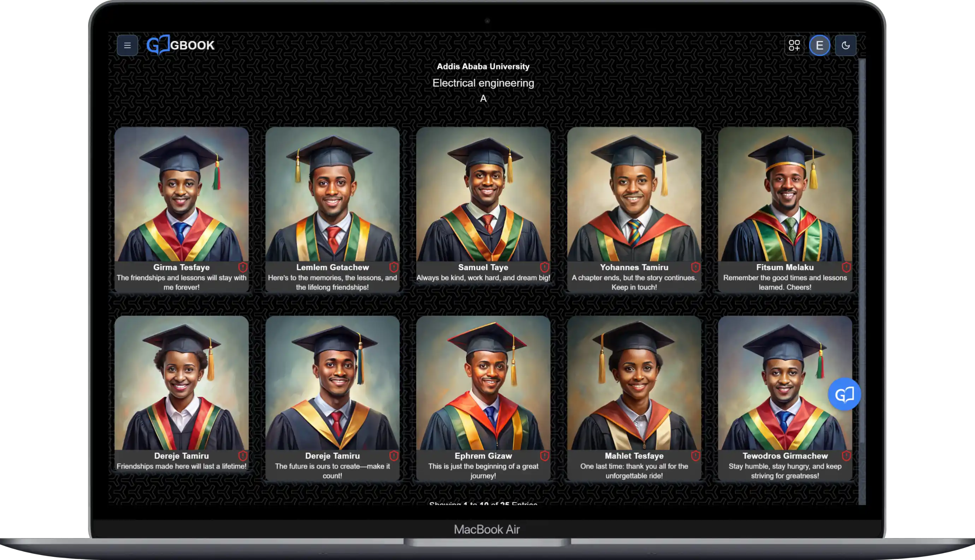This screenshot has width=975, height=560.
Task: Report Lemlem Getachew's card
Action: pos(394,267)
